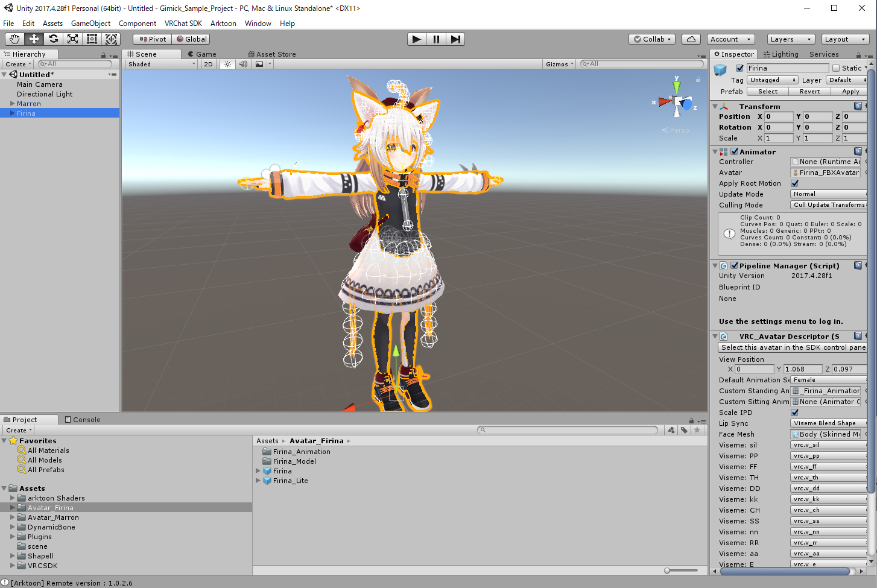Click the Step forward button
Viewport: 877px width, 588px height.
click(455, 39)
